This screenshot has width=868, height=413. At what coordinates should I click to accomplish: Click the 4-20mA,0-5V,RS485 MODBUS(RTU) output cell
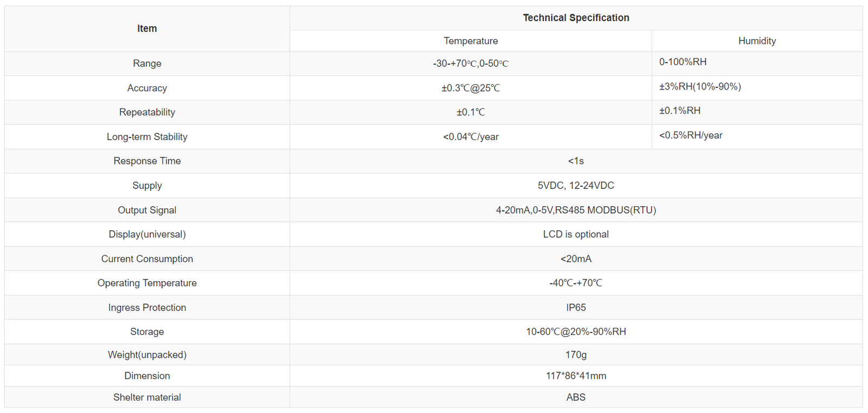[576, 210]
